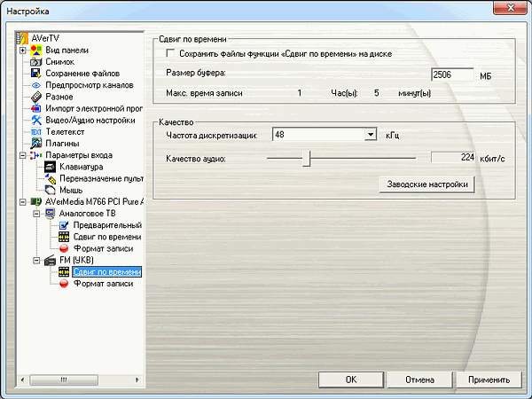Collapse the Параметры входа tree node

tap(22, 155)
